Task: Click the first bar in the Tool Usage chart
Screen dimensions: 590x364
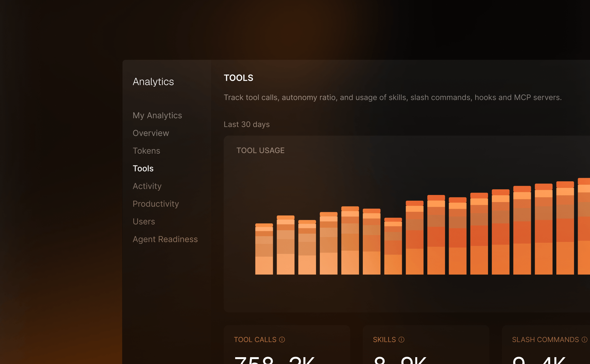Action: coord(264,248)
